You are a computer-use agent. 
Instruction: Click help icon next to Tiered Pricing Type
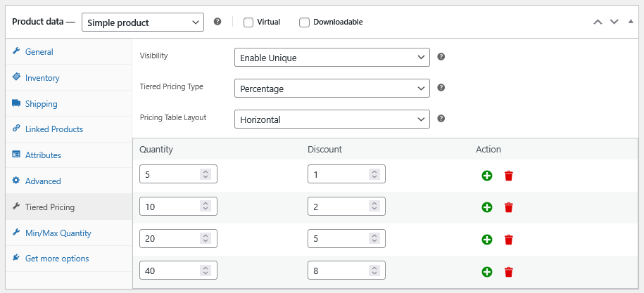click(x=441, y=88)
